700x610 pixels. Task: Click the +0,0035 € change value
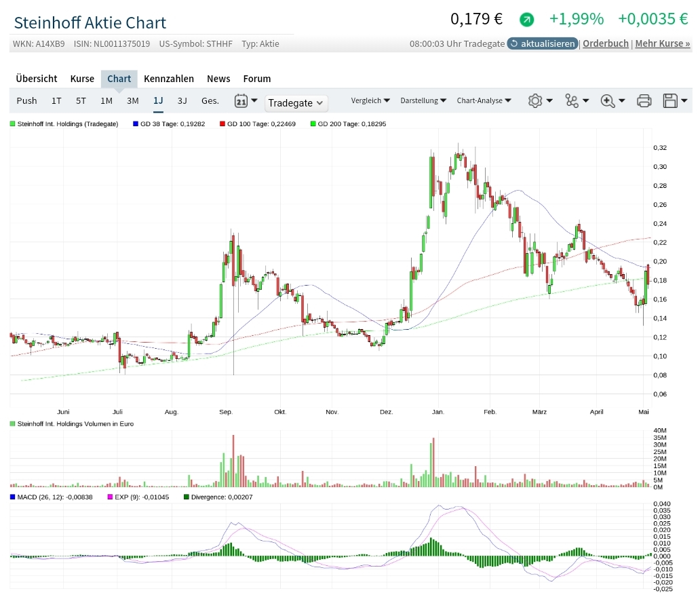[x=653, y=19]
